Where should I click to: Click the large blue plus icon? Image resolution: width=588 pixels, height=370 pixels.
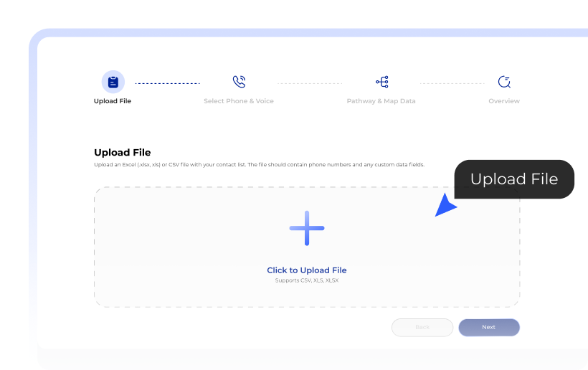click(x=307, y=229)
